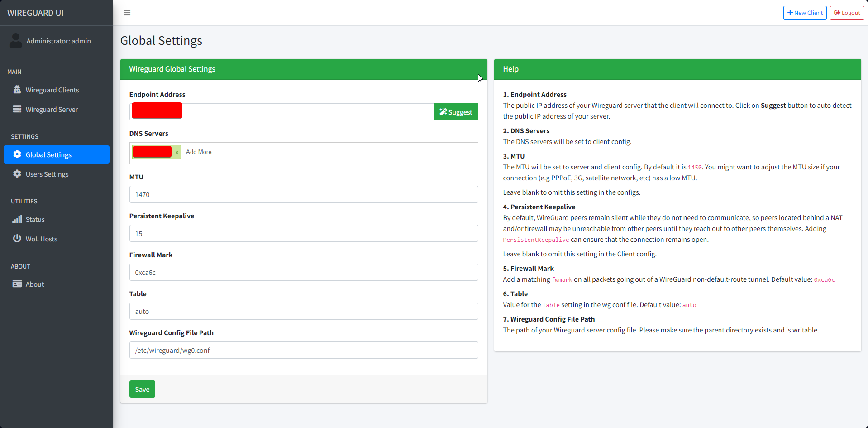The height and width of the screenshot is (428, 868).
Task: Focus the MTU input field
Action: pyautogui.click(x=303, y=194)
